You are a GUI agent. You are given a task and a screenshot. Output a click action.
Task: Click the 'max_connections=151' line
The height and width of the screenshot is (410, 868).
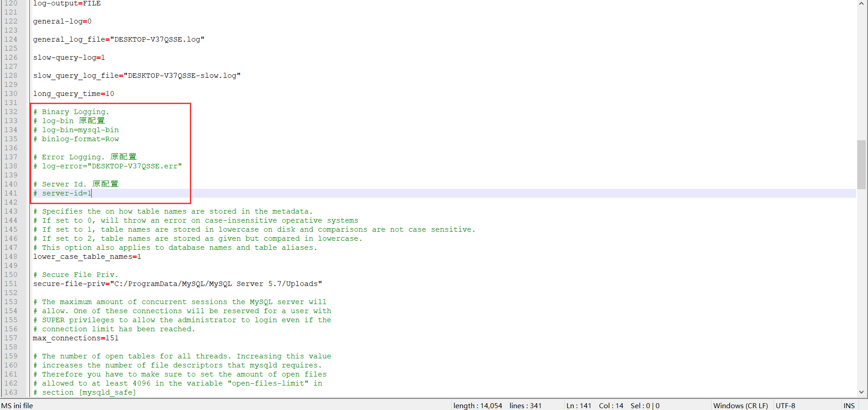click(x=76, y=338)
